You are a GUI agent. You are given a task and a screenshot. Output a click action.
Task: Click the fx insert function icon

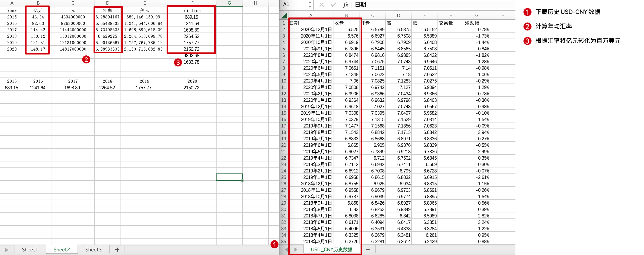345,5
